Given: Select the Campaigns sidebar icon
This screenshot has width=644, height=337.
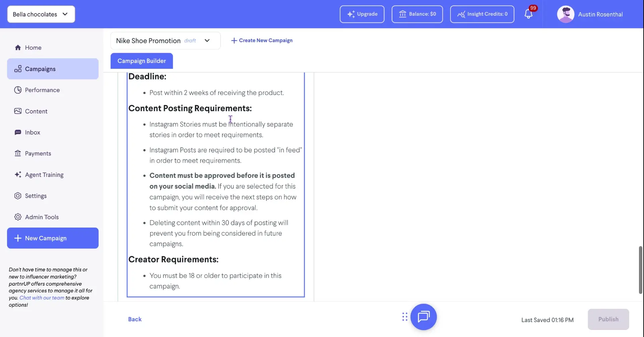Looking at the screenshot, I should (x=18, y=69).
